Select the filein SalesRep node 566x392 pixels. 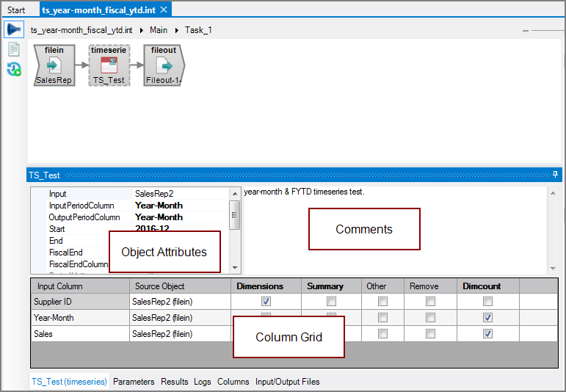click(x=54, y=65)
